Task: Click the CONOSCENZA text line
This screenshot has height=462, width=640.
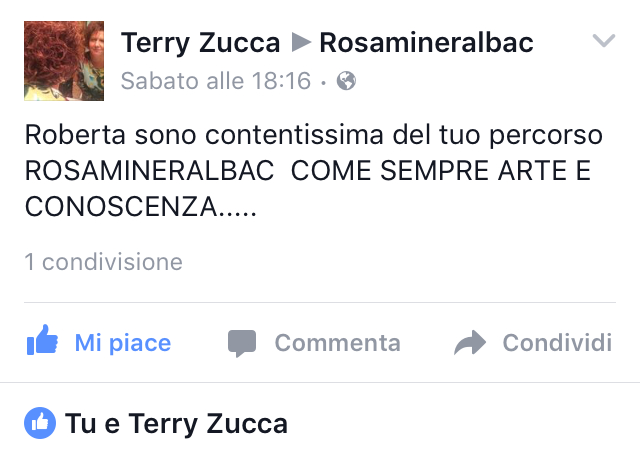Action: coord(140,207)
